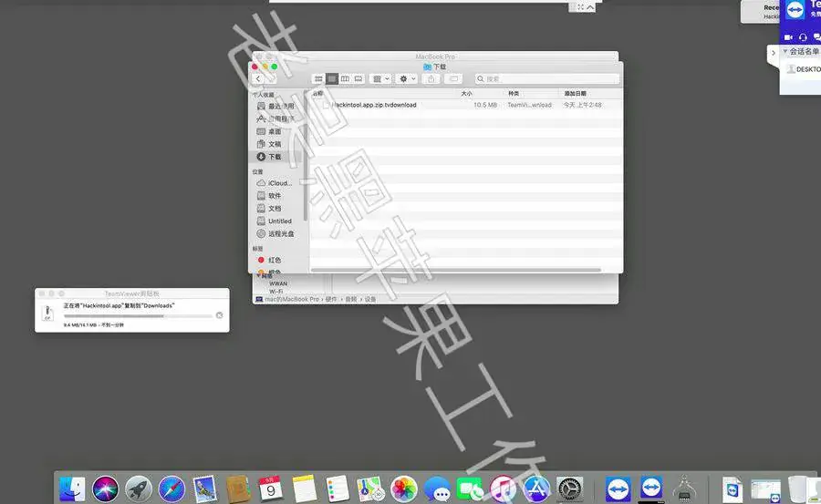
Task: Collapse the TeamViewer side panel arrow
Action: [x=774, y=53]
